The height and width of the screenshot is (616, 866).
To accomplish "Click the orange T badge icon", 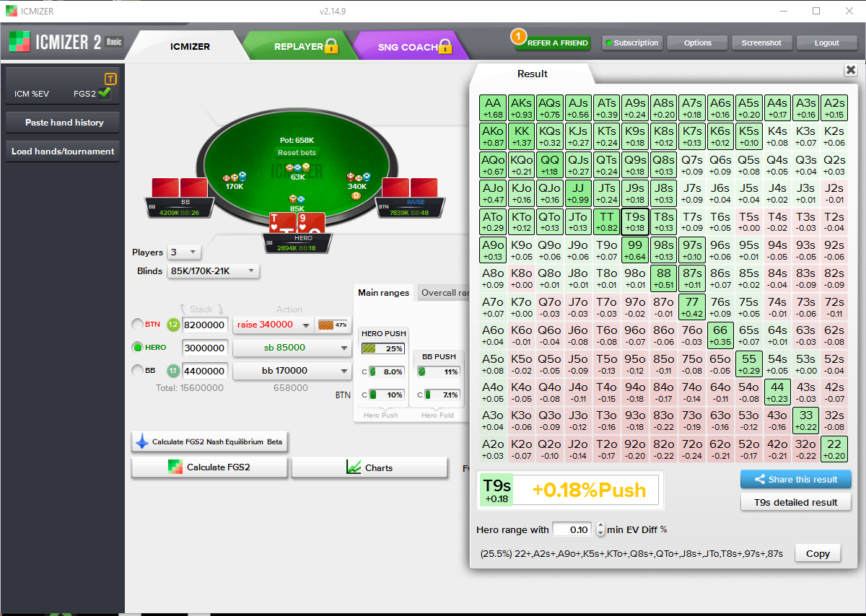I will [x=110, y=79].
